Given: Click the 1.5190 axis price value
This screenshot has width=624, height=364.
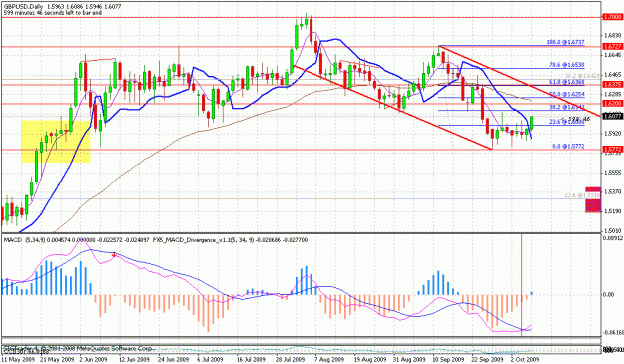Looking at the screenshot, I should coord(612,211).
